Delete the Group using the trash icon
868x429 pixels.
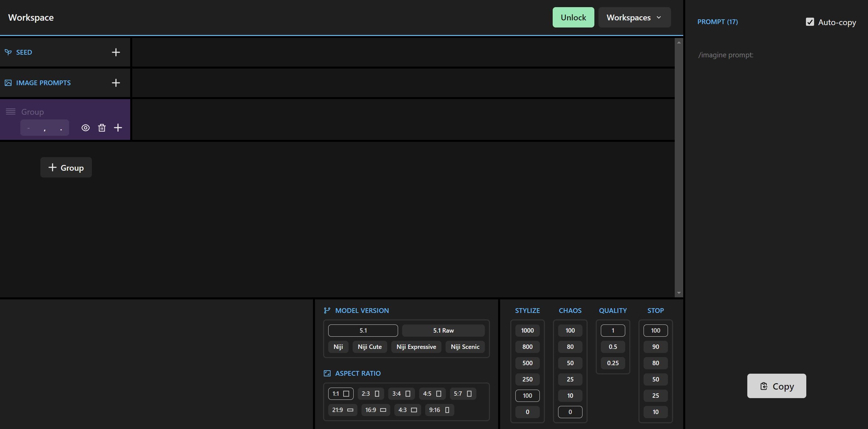pos(102,128)
